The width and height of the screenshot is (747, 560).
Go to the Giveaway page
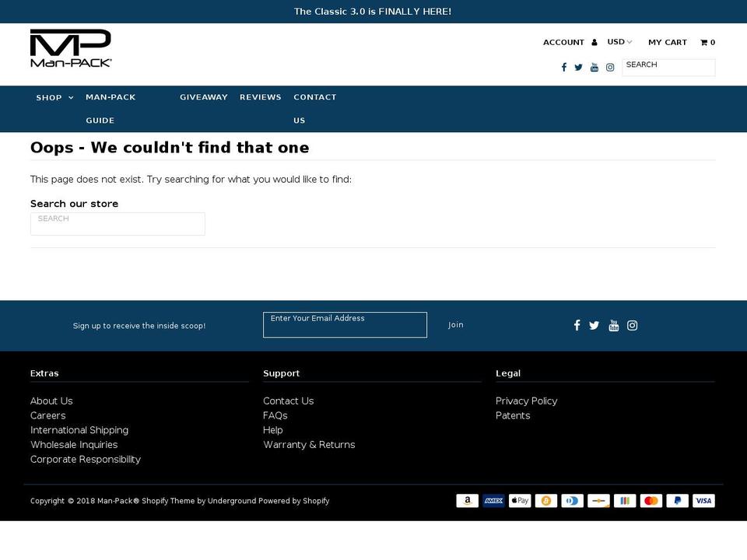[203, 97]
